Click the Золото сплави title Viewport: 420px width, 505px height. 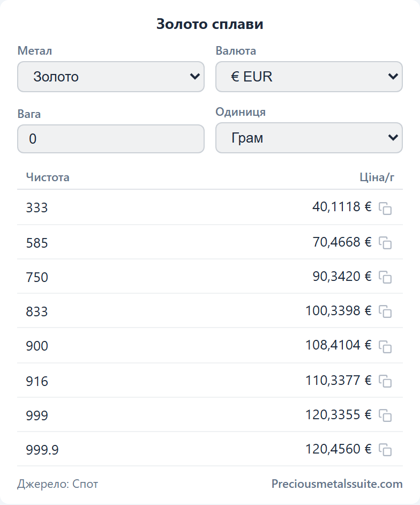210,24
